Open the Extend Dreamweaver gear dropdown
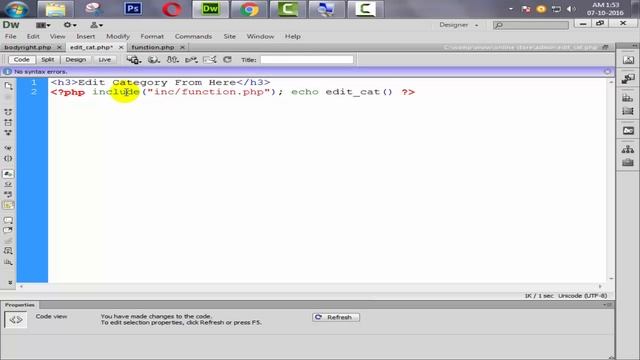Screen dimensions: 640x360 click(70, 25)
